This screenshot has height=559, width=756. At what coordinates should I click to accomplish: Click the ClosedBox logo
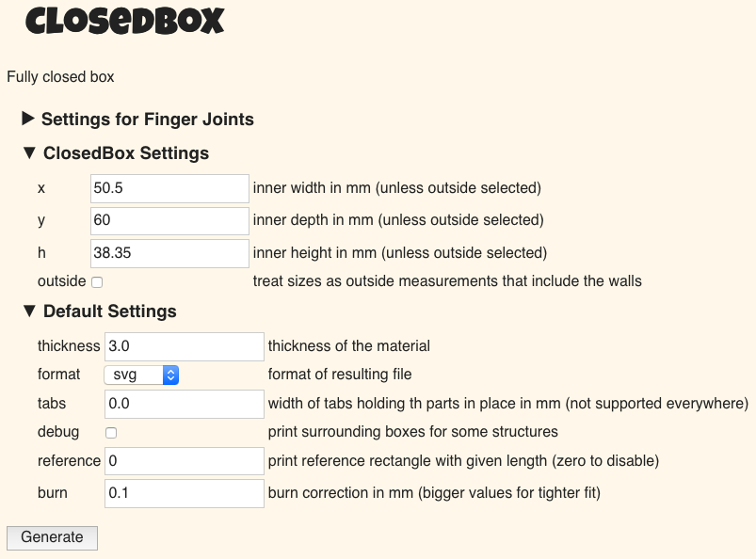(x=126, y=22)
